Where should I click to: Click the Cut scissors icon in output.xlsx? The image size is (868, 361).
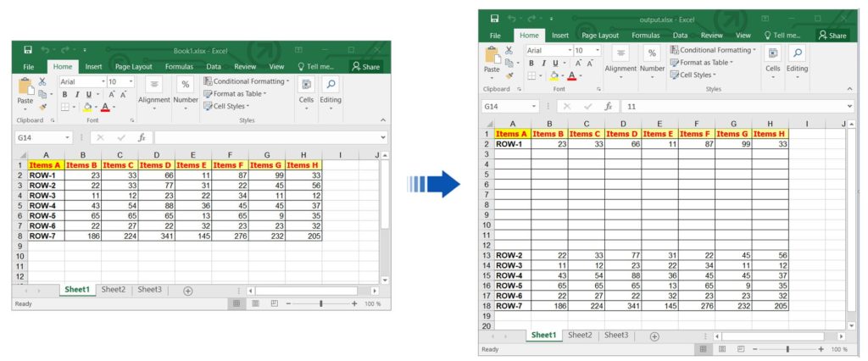pyautogui.click(x=509, y=50)
